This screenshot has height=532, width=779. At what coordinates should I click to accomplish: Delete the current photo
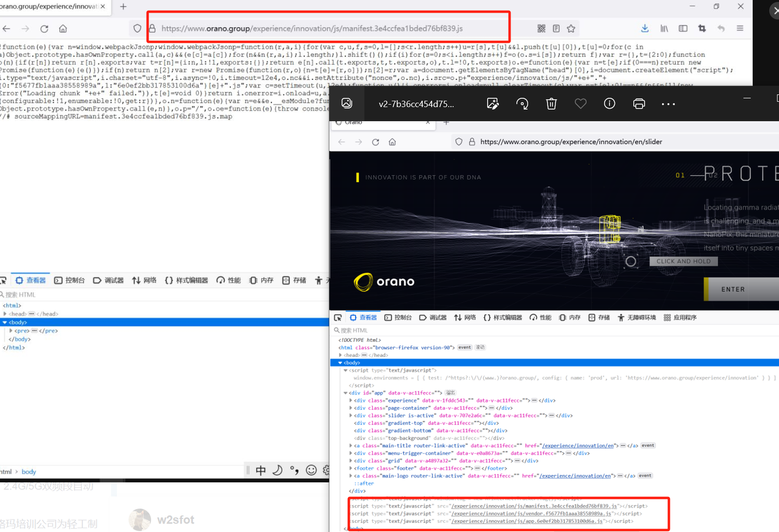point(551,103)
